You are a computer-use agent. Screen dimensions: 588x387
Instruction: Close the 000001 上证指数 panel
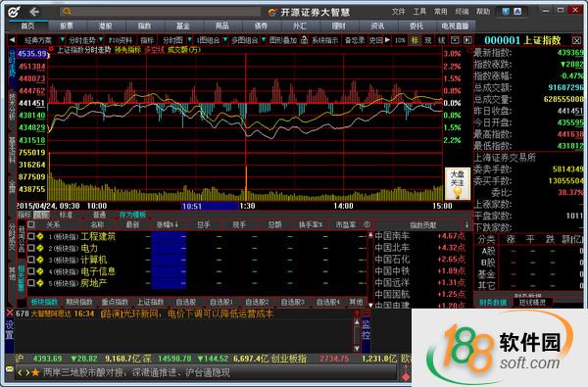577,40
